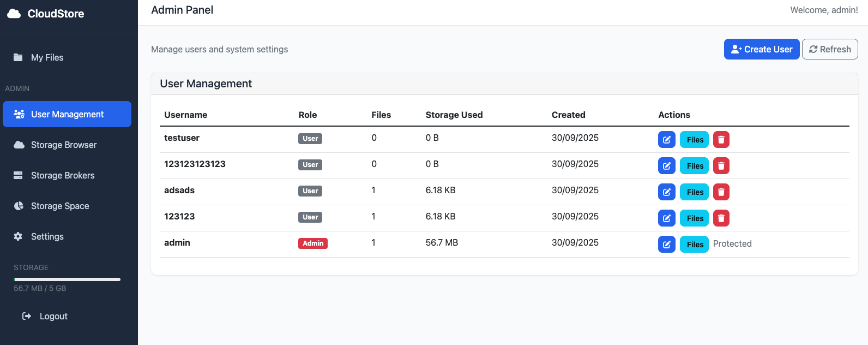This screenshot has height=345, width=868.
Task: Select User Management in the sidebar
Action: pyautogui.click(x=67, y=114)
